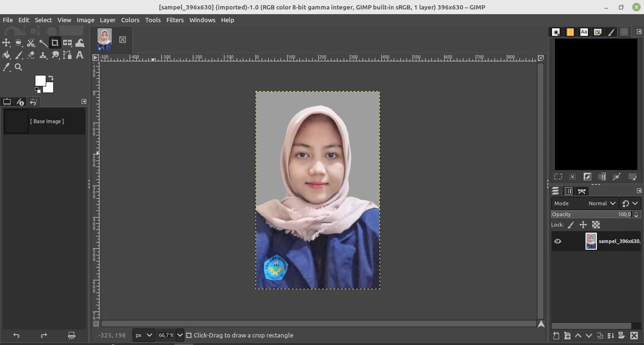Viewport: 644px width, 345px height.
Task: Click the undo button in Undo History
Action: point(17,336)
